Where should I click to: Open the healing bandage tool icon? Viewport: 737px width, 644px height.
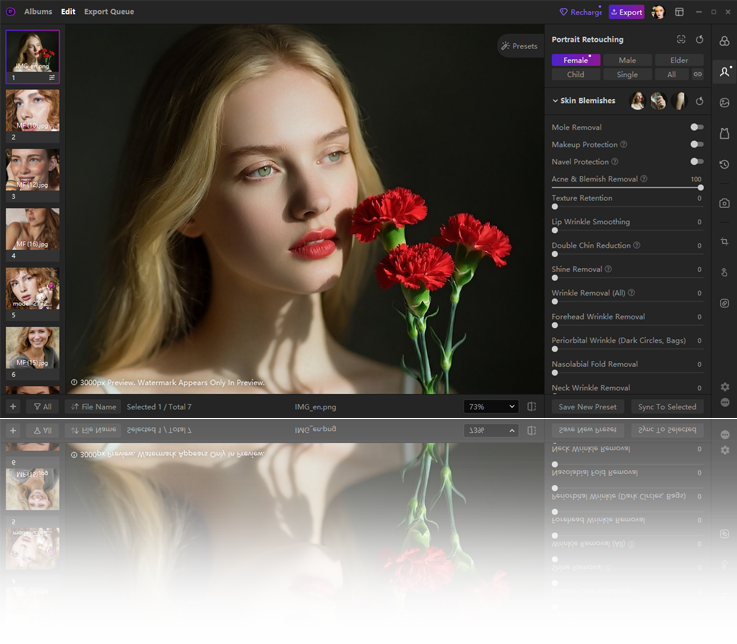coord(724,303)
